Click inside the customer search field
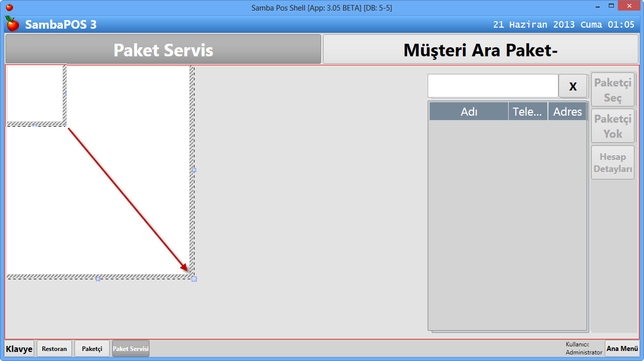 (x=493, y=85)
